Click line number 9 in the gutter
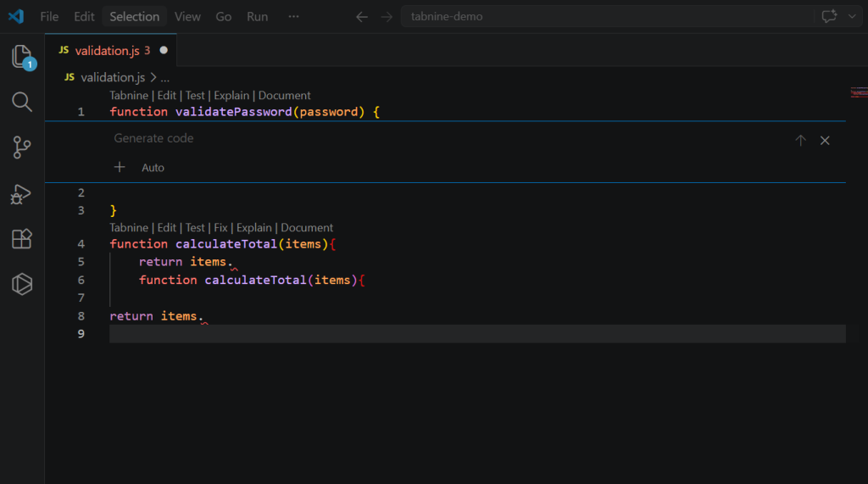Image resolution: width=868 pixels, height=484 pixels. [81, 334]
